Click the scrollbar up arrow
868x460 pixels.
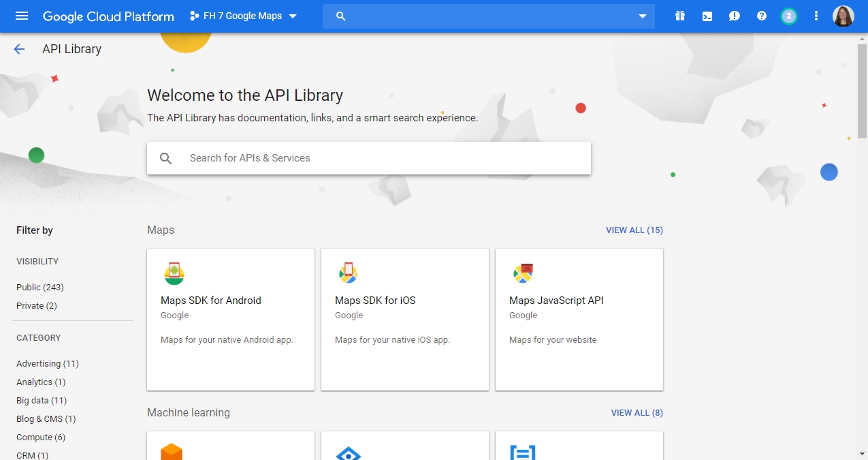pyautogui.click(x=862, y=38)
